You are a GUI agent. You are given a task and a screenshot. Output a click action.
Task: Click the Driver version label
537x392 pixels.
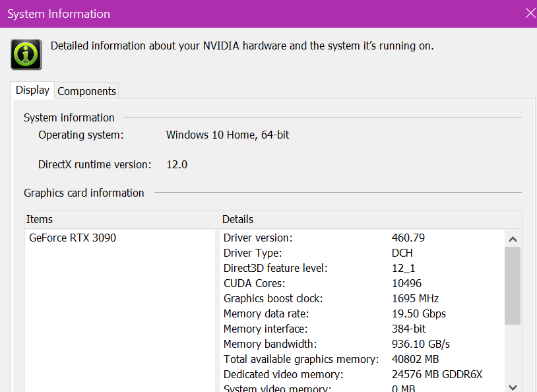pos(258,238)
